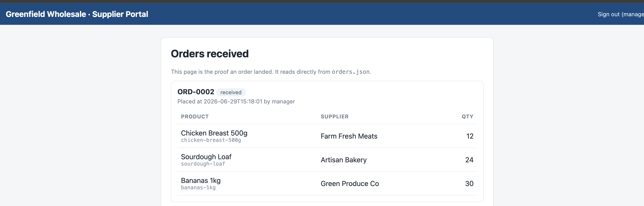Image resolution: width=644 pixels, height=206 pixels.
Task: Select the PRODUCT column header
Action: coord(195,117)
